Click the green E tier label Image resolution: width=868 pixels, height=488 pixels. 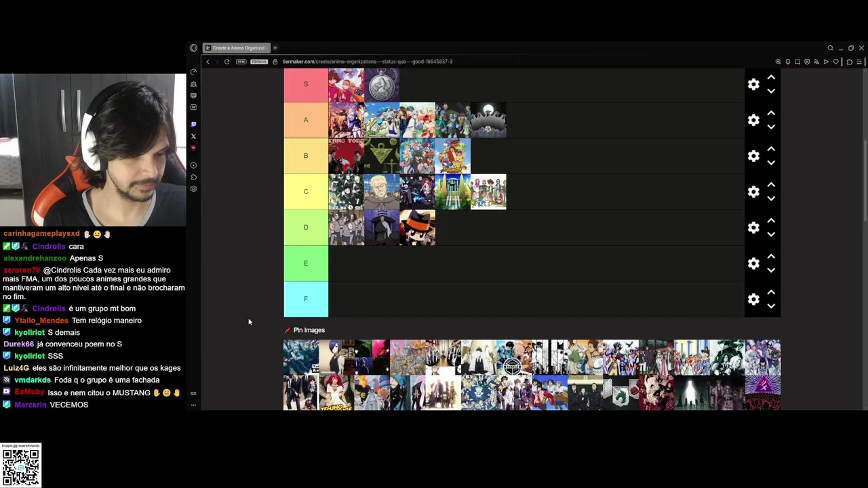click(x=306, y=263)
